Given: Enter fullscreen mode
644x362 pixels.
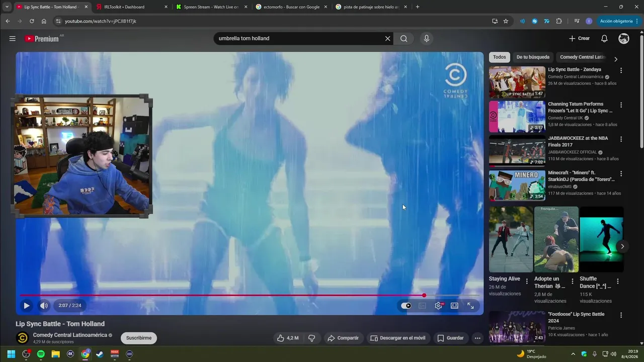Looking at the screenshot, I should click(470, 306).
